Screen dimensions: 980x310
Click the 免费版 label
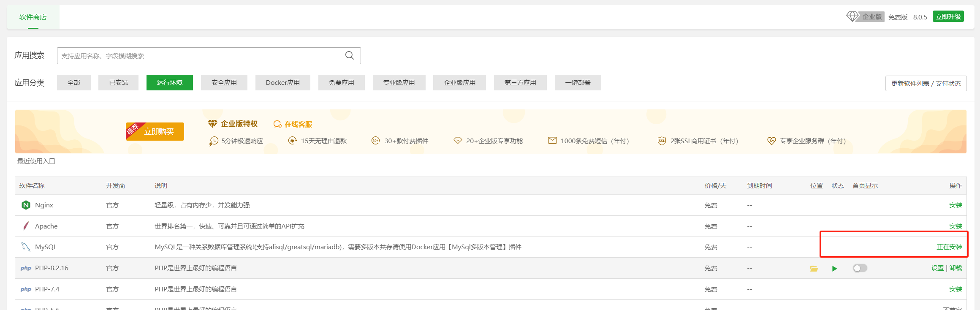(x=898, y=17)
